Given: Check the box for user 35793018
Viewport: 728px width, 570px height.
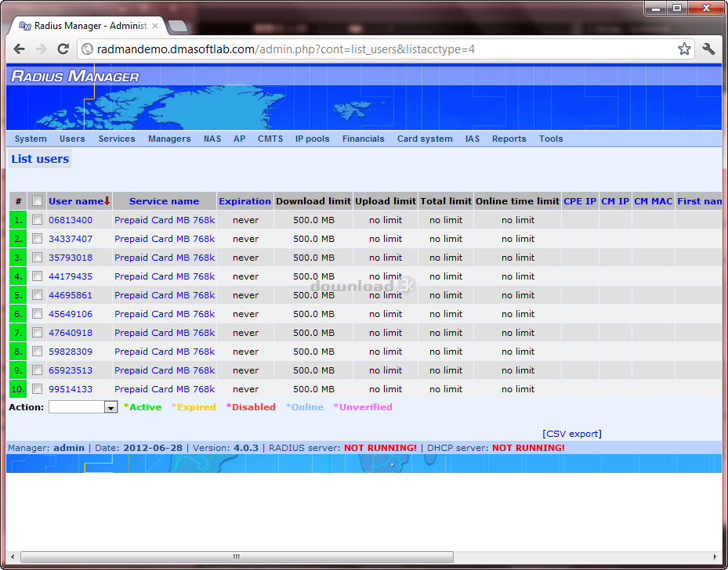Looking at the screenshot, I should (37, 258).
